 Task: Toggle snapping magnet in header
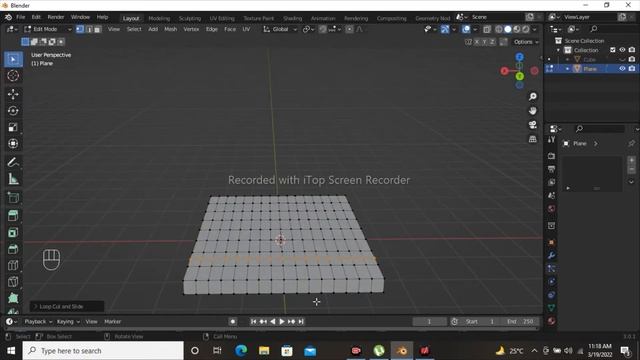click(322, 29)
